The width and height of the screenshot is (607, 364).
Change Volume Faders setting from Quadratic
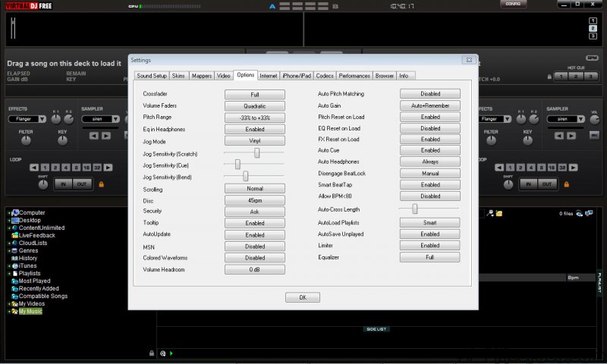pyautogui.click(x=255, y=106)
